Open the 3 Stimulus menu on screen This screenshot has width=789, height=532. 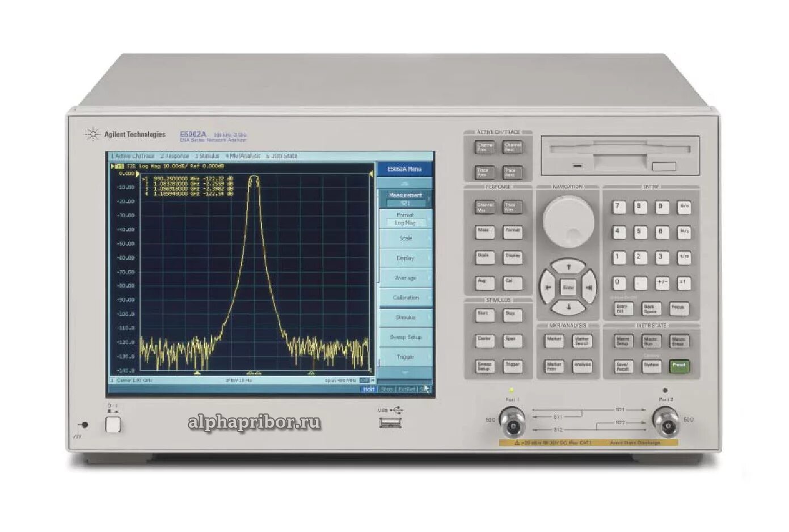pyautogui.click(x=207, y=156)
